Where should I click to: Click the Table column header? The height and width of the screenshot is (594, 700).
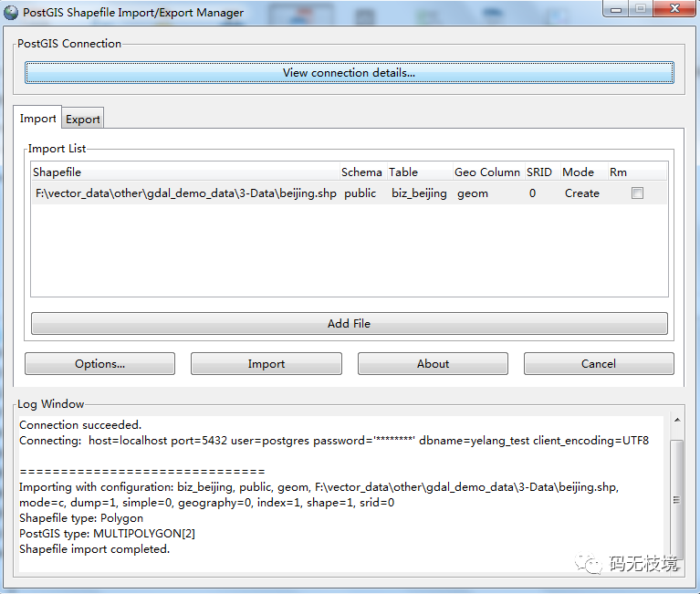click(420, 172)
